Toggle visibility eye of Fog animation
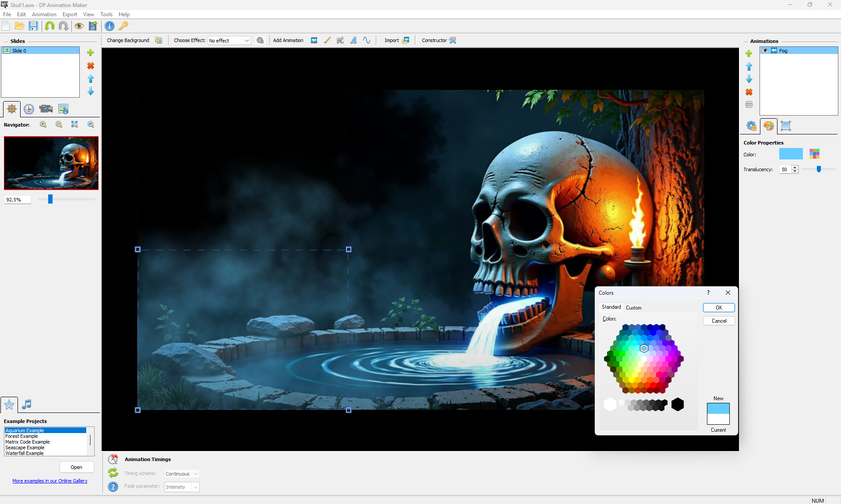Image resolution: width=841 pixels, height=504 pixels. [765, 51]
